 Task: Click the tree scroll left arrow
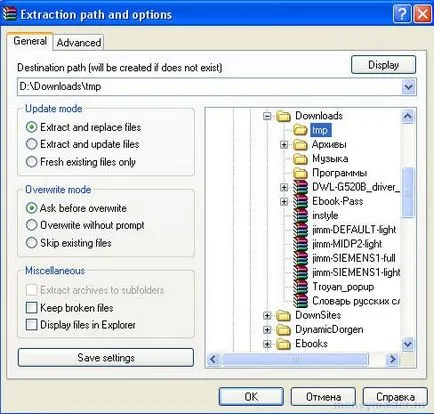213,359
